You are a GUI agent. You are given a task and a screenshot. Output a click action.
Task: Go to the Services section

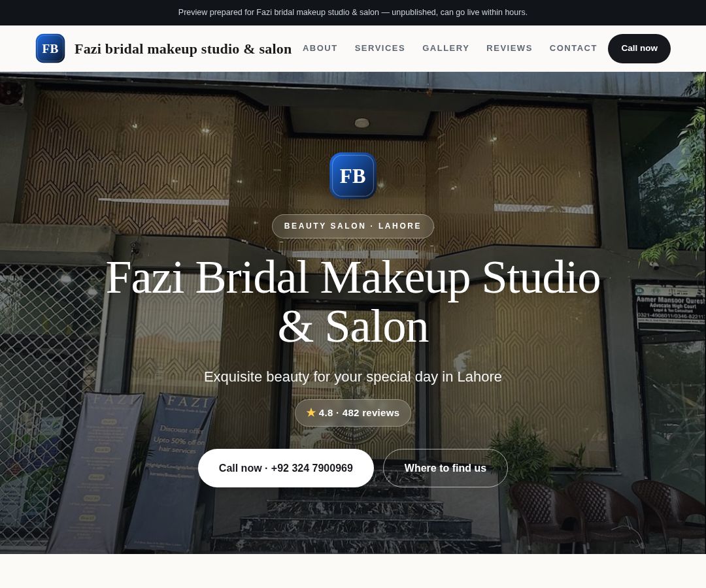point(380,48)
